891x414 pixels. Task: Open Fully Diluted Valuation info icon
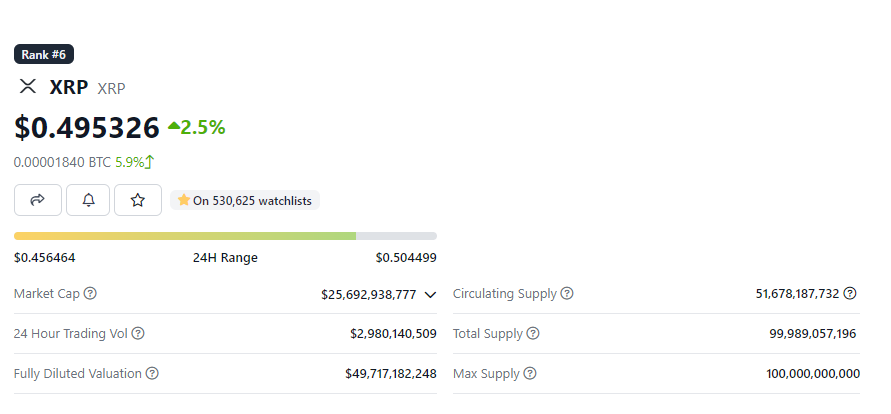152,374
